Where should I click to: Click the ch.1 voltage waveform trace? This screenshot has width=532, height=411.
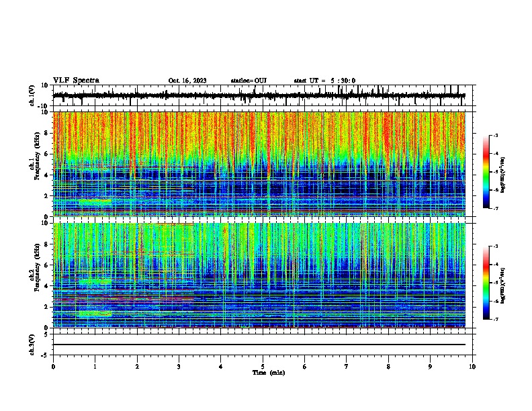pos(259,95)
